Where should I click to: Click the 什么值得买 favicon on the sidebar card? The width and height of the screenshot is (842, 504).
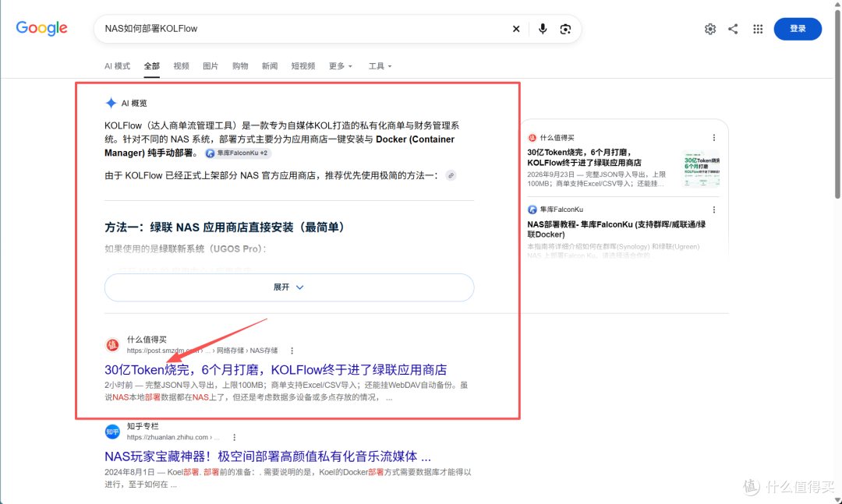point(532,138)
